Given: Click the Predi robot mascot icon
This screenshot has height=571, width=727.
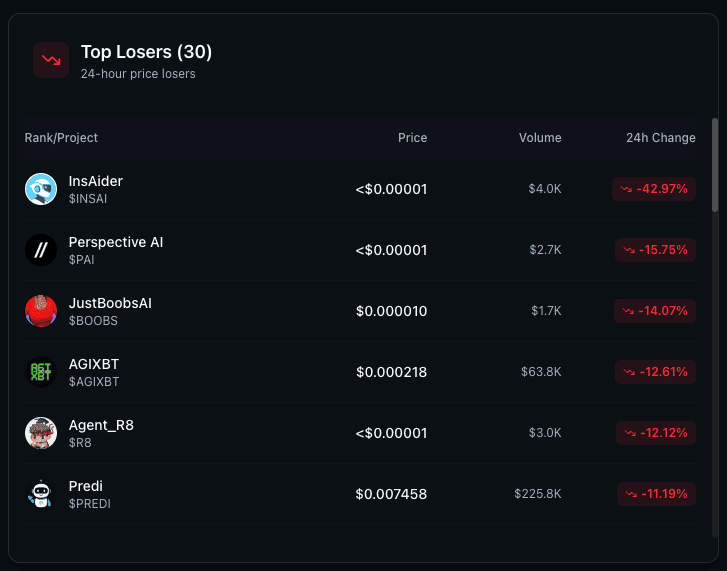Looking at the screenshot, I should click(x=41, y=494).
